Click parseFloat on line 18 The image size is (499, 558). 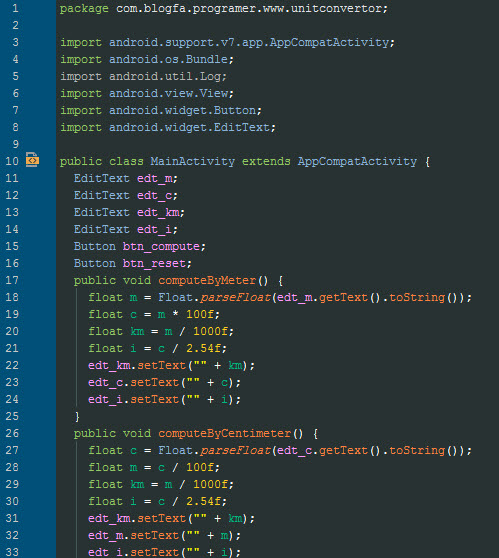(x=235, y=298)
